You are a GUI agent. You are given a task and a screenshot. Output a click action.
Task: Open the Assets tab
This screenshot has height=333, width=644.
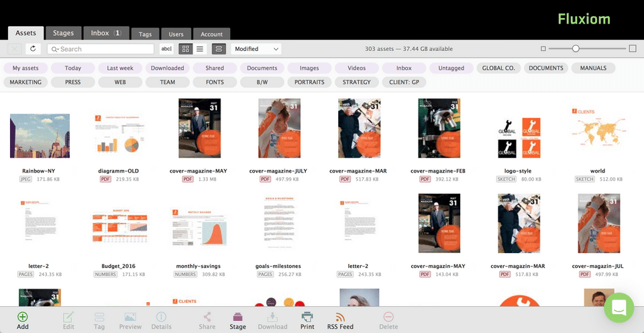[x=26, y=34]
